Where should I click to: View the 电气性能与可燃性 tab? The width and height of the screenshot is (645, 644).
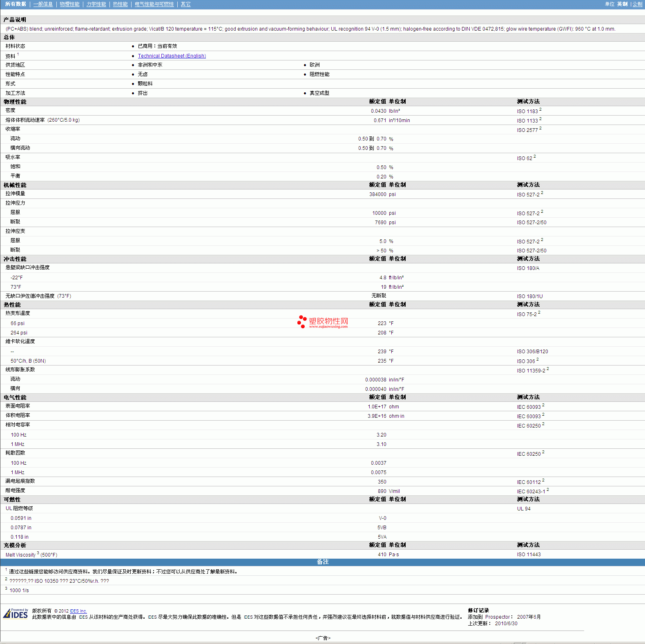(x=154, y=4)
